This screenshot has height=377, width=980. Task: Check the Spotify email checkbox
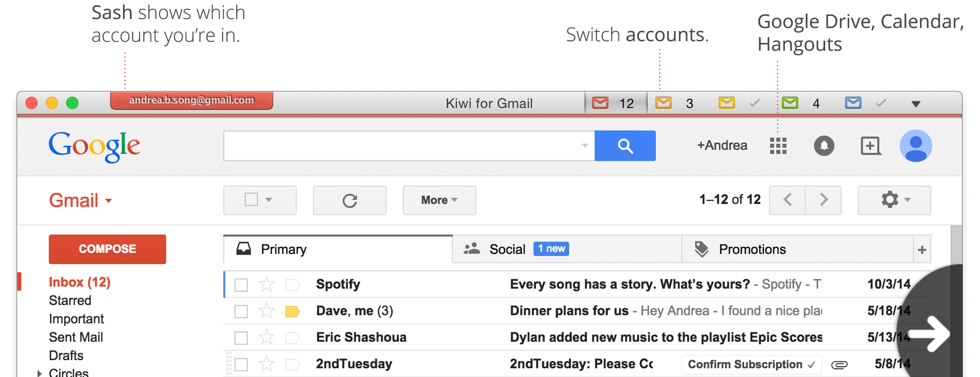tap(241, 285)
